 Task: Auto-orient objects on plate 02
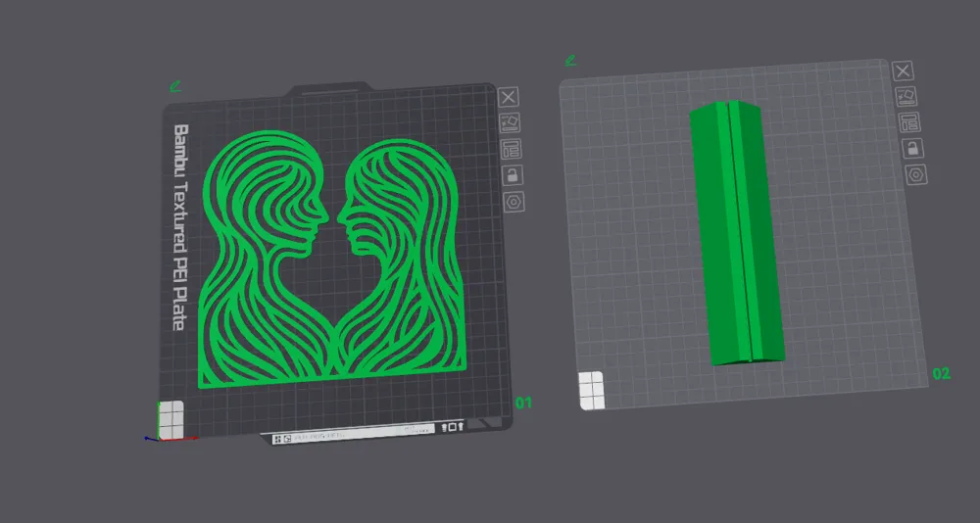click(x=906, y=96)
